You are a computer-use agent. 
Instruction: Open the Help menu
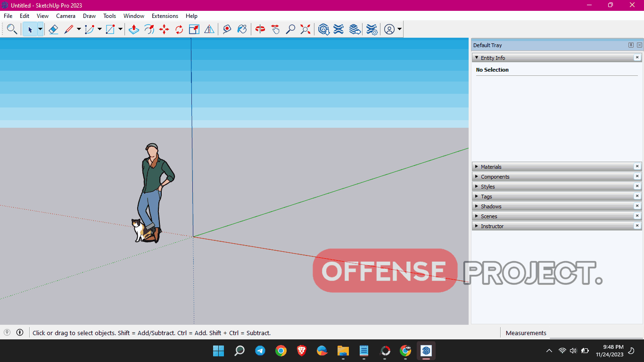[191, 16]
